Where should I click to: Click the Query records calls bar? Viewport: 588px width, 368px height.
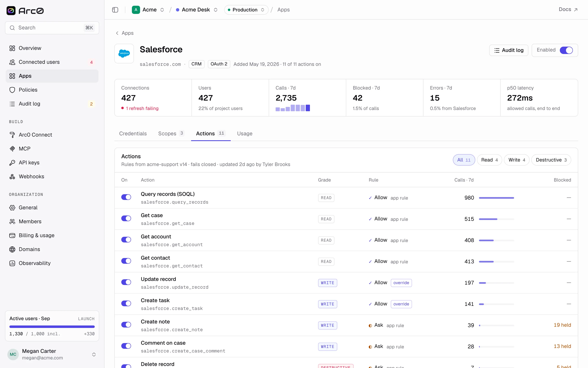click(496, 198)
